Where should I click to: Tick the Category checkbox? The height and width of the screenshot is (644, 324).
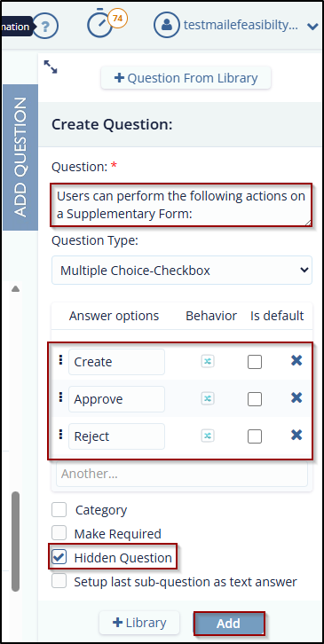coord(59,510)
